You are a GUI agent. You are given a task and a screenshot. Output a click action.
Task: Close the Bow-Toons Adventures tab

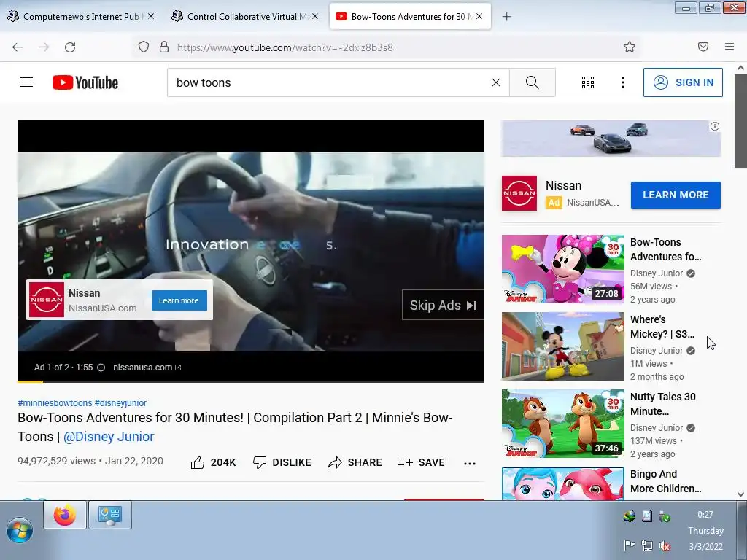click(479, 16)
